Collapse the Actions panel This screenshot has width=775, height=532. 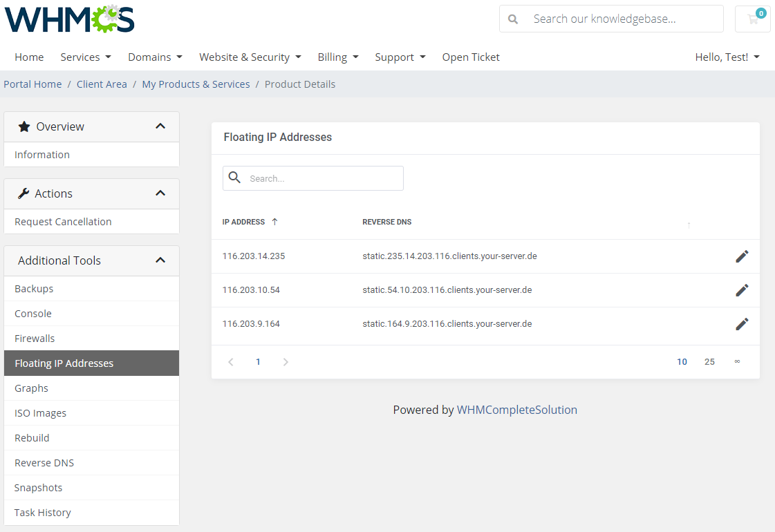(x=160, y=193)
